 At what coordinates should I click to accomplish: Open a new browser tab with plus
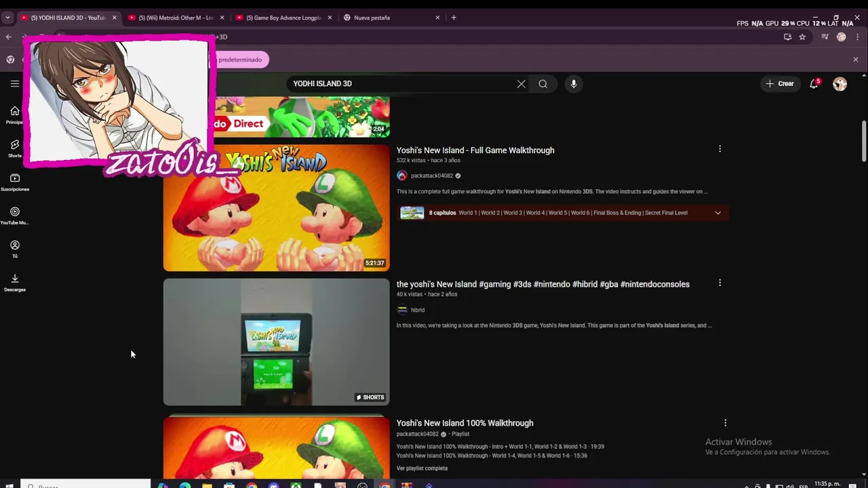tap(454, 18)
